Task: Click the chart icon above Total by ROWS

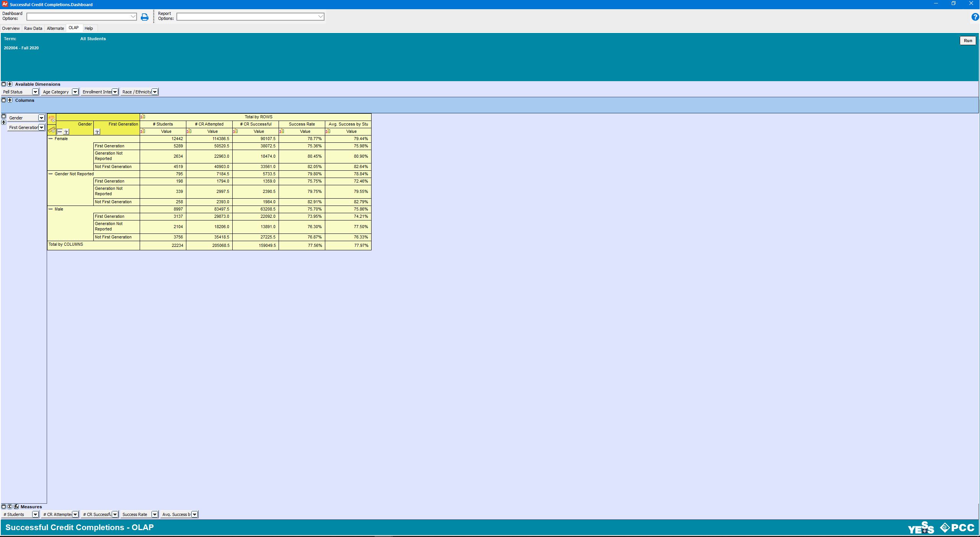Action: click(x=143, y=117)
